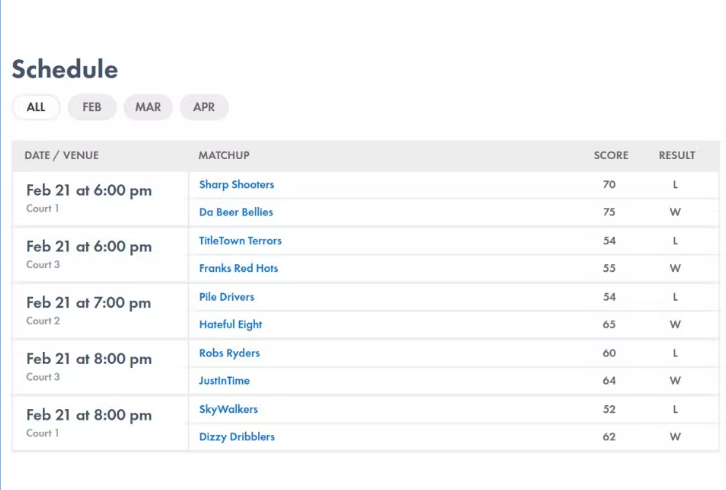Click the Matchup column header
726x490 pixels.
coord(224,156)
